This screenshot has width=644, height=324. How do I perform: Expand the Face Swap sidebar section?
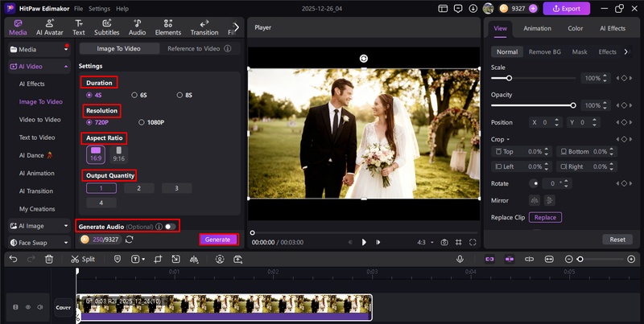pyautogui.click(x=66, y=243)
